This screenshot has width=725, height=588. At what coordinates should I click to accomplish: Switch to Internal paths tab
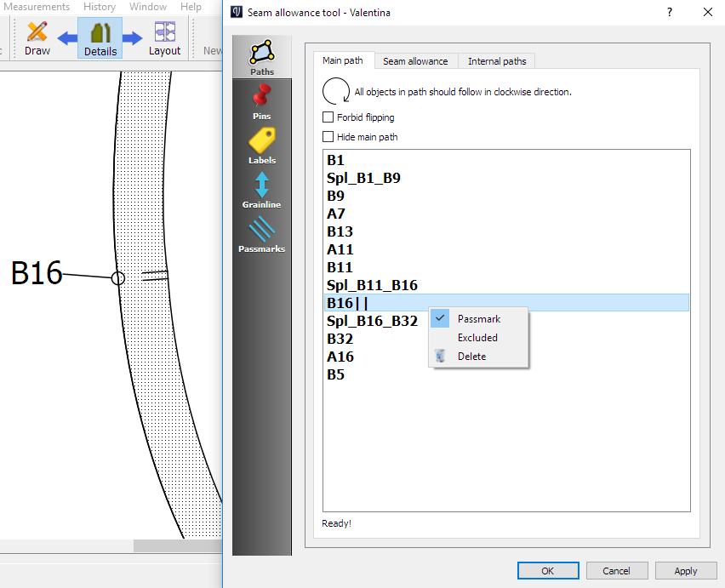point(497,61)
